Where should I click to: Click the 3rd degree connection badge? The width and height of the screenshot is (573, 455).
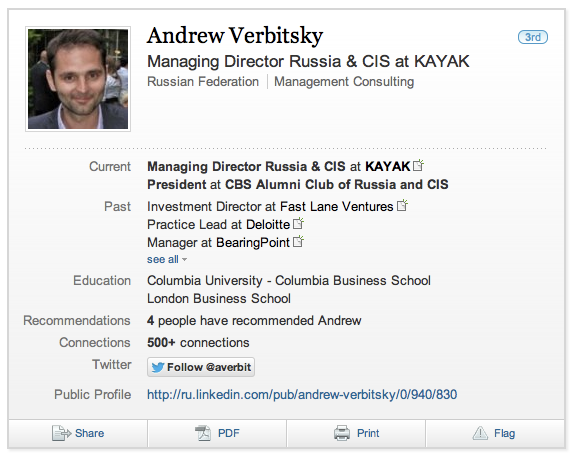[533, 37]
